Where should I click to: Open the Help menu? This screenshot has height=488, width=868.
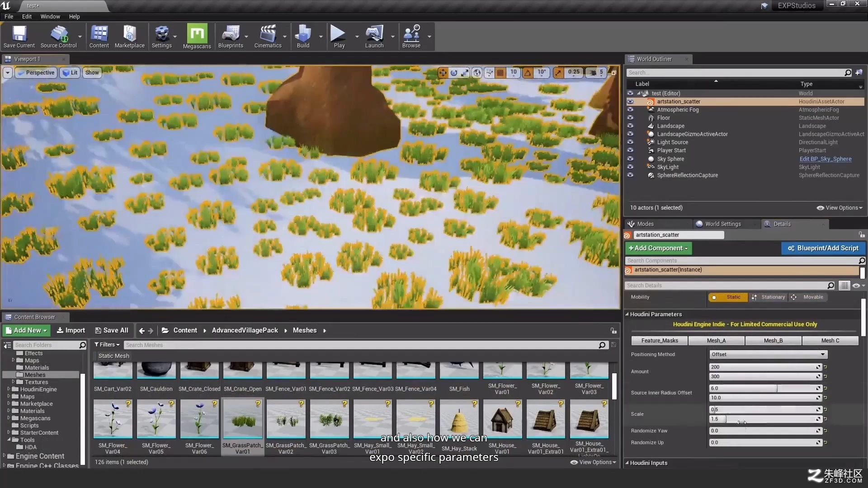point(74,17)
